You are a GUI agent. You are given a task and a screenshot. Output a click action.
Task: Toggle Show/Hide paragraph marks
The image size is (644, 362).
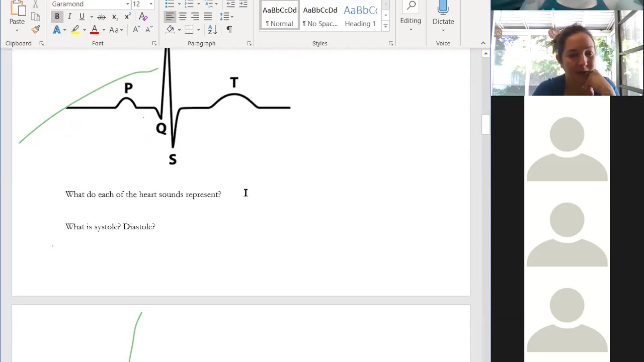(x=229, y=30)
